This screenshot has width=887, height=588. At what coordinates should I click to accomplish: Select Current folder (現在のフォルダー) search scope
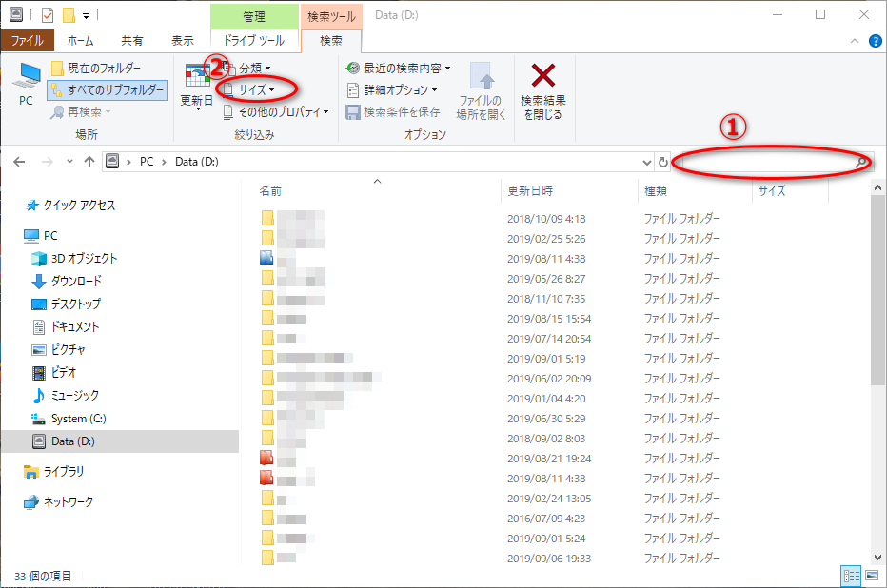tap(96, 69)
